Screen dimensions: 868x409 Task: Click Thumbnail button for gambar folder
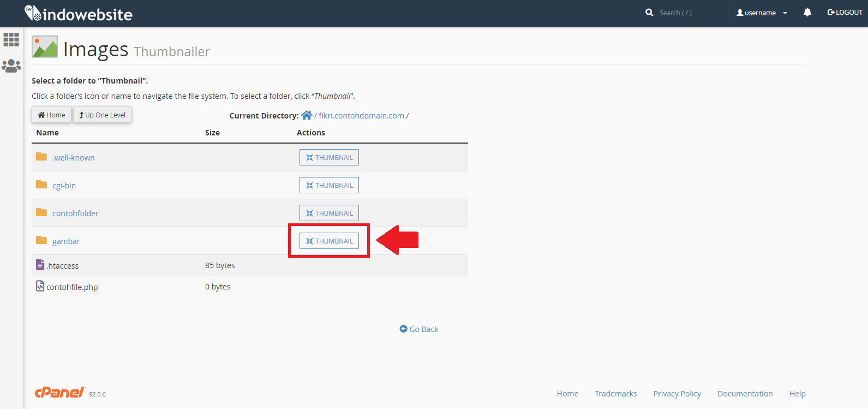[329, 241]
